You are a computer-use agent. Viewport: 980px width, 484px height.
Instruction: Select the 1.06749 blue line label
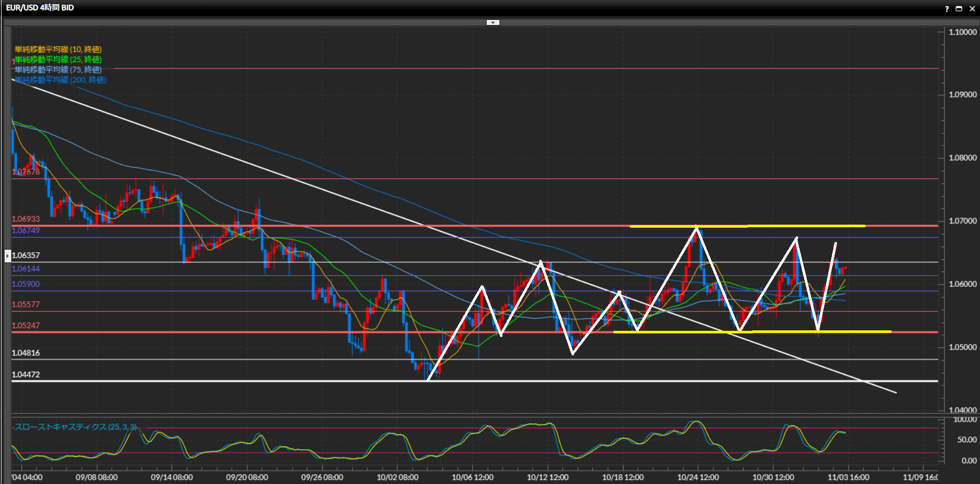pyautogui.click(x=26, y=230)
